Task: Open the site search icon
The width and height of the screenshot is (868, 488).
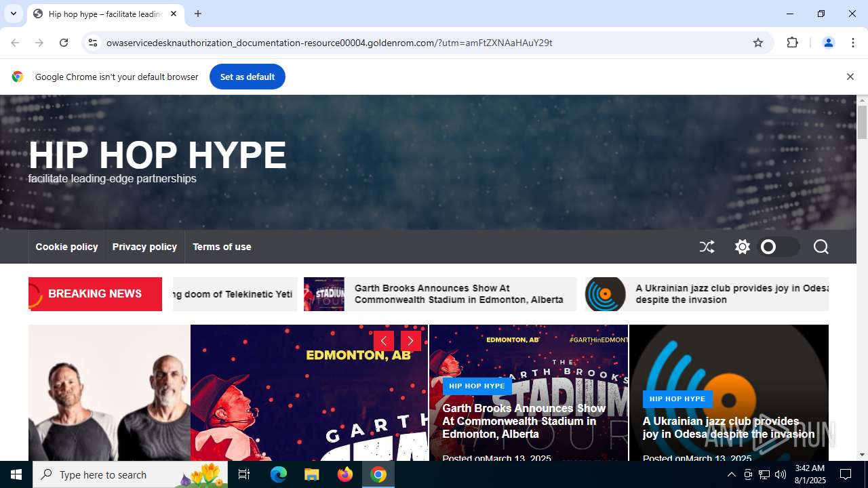Action: point(821,247)
